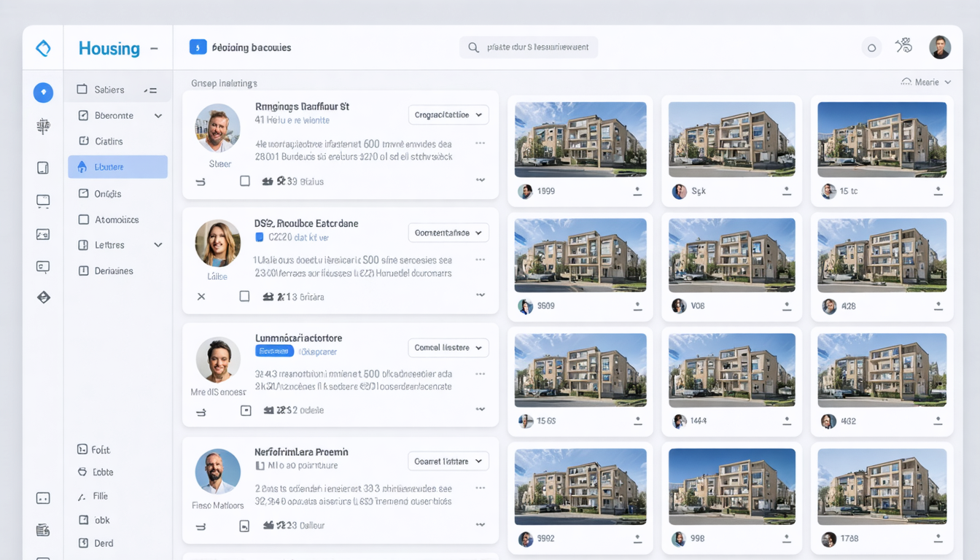
Task: Click the owner avatar on the '1999' card
Action: (x=525, y=191)
